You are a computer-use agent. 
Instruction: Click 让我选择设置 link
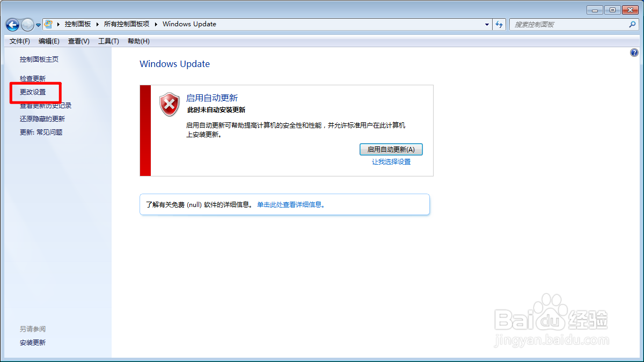(x=391, y=162)
